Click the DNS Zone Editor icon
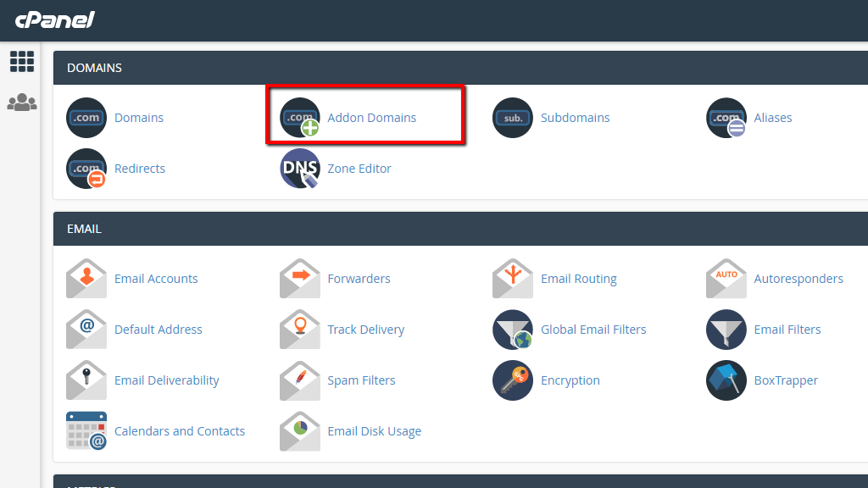Viewport: 868px width, 488px height. (x=300, y=169)
